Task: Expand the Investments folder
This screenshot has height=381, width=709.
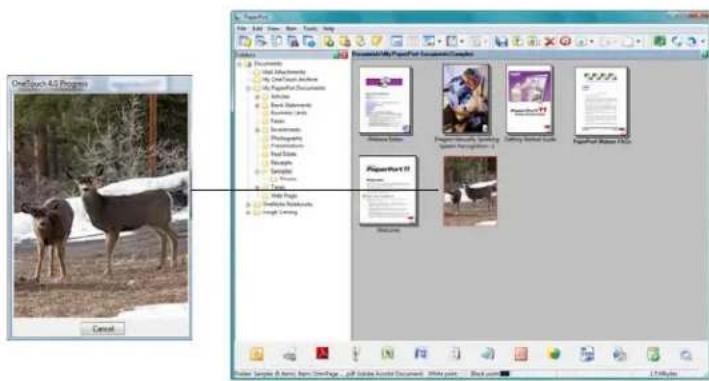Action: (x=257, y=130)
